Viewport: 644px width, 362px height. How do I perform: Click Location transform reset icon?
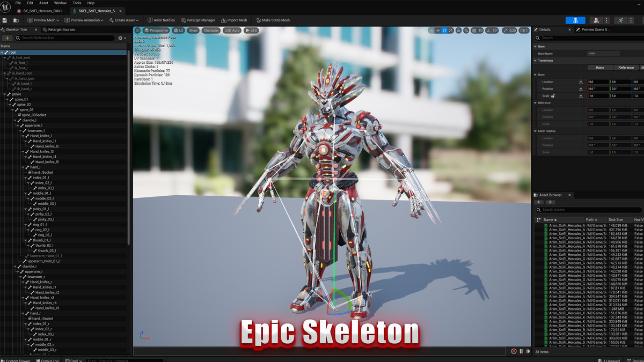(581, 82)
